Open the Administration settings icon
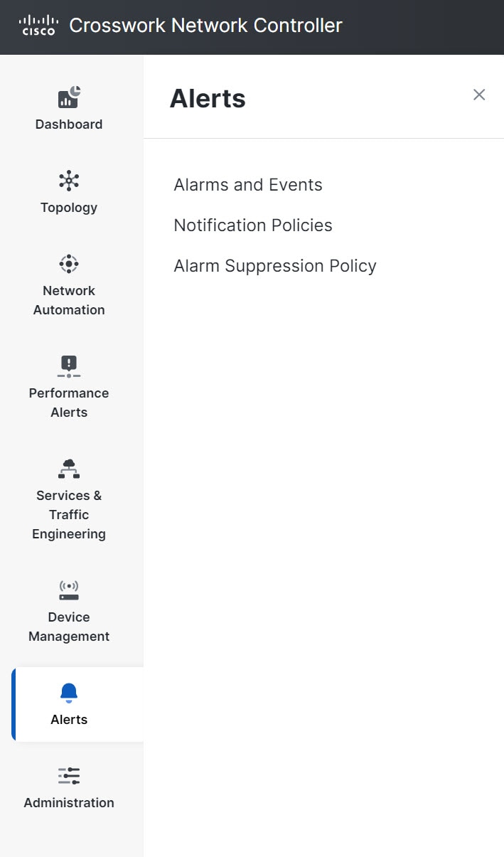 pos(68,775)
